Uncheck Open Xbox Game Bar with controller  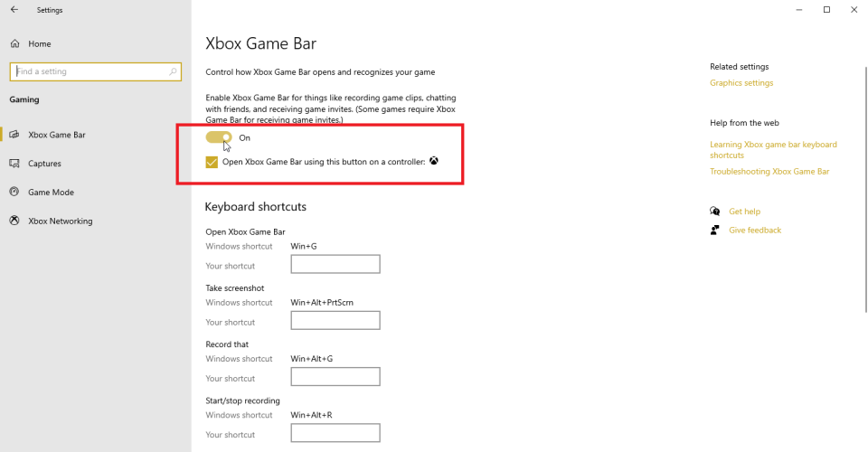pyautogui.click(x=212, y=162)
